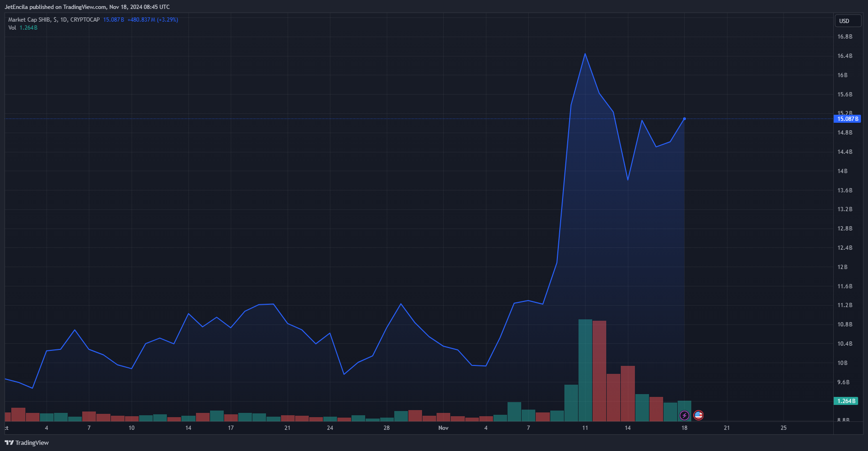Click the tallest green volume bar
The image size is (868, 451).
[585, 370]
